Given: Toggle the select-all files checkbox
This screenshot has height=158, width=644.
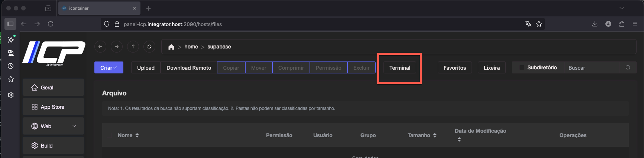Looking at the screenshot, I should (109, 135).
